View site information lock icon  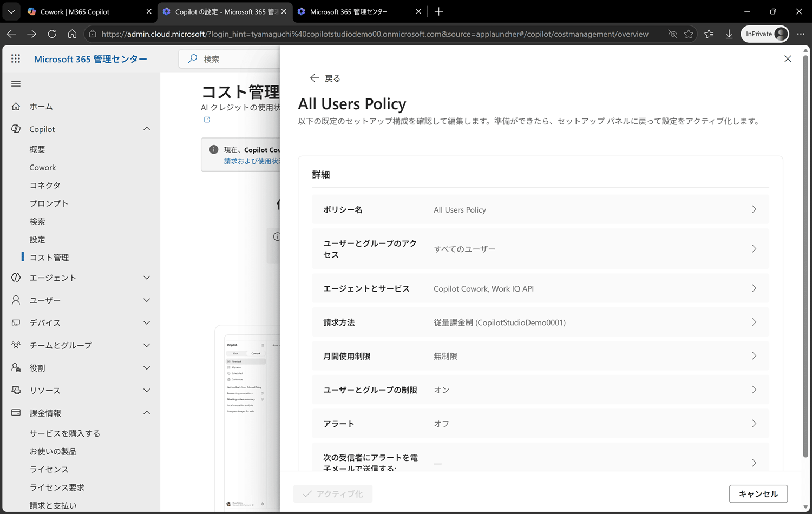click(x=93, y=34)
